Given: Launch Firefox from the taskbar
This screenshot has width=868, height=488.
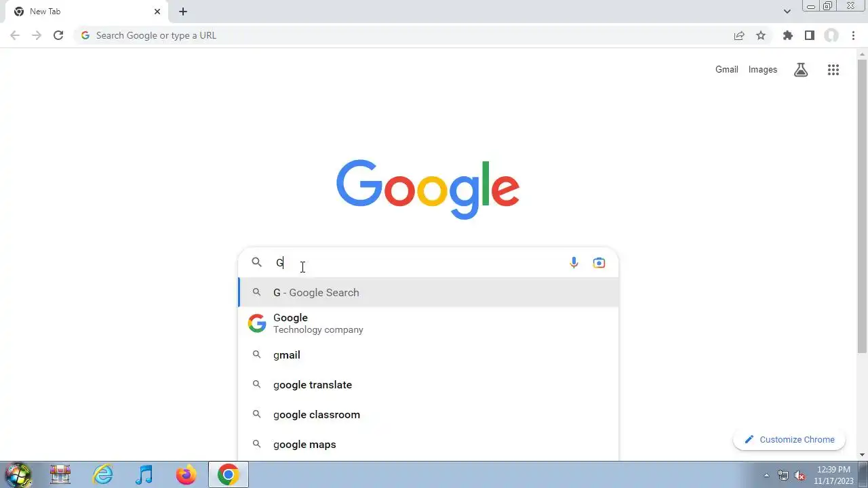Looking at the screenshot, I should click(x=186, y=475).
